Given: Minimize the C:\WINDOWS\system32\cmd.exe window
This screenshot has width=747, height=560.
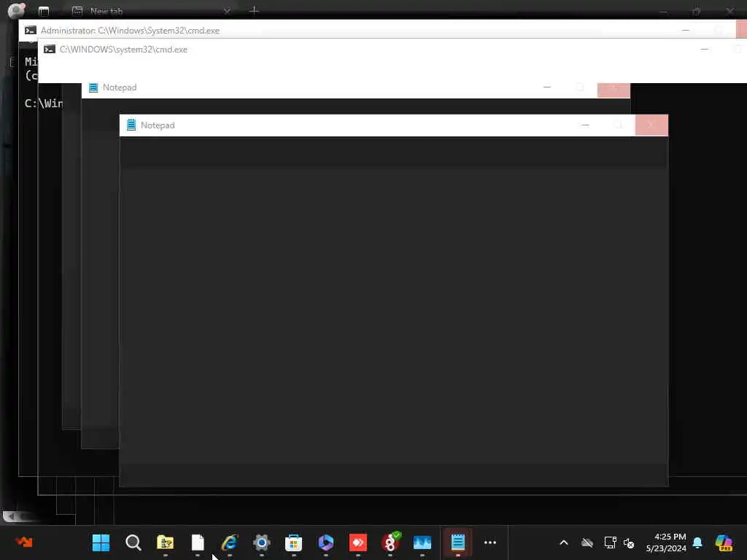Looking at the screenshot, I should (x=705, y=49).
